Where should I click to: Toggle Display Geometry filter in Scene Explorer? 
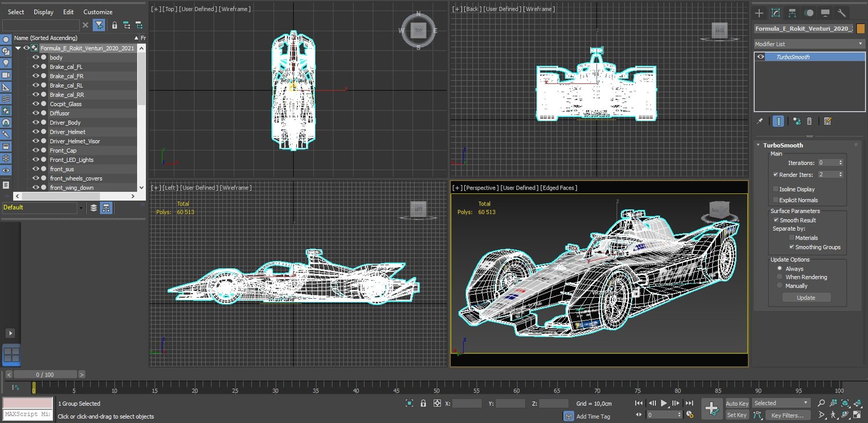pyautogui.click(x=6, y=40)
